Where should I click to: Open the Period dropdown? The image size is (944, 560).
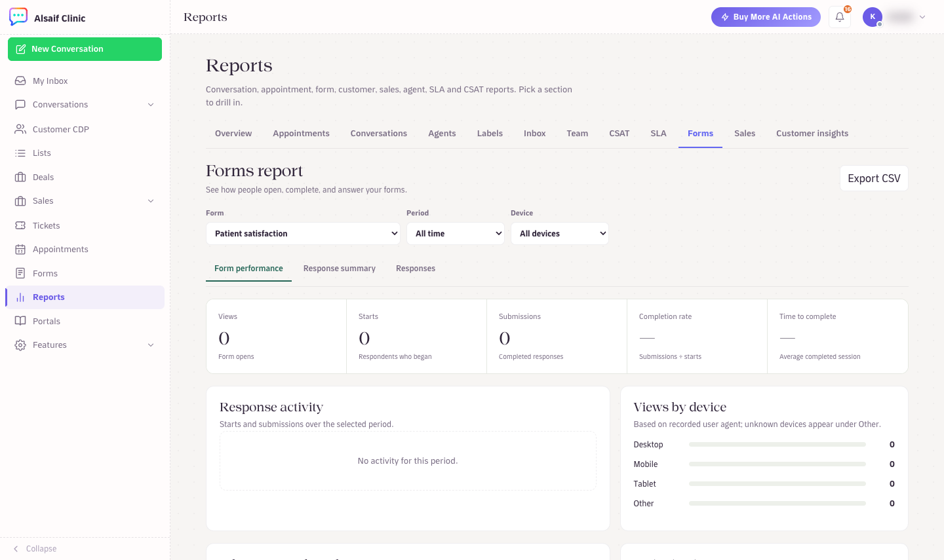[x=456, y=234]
